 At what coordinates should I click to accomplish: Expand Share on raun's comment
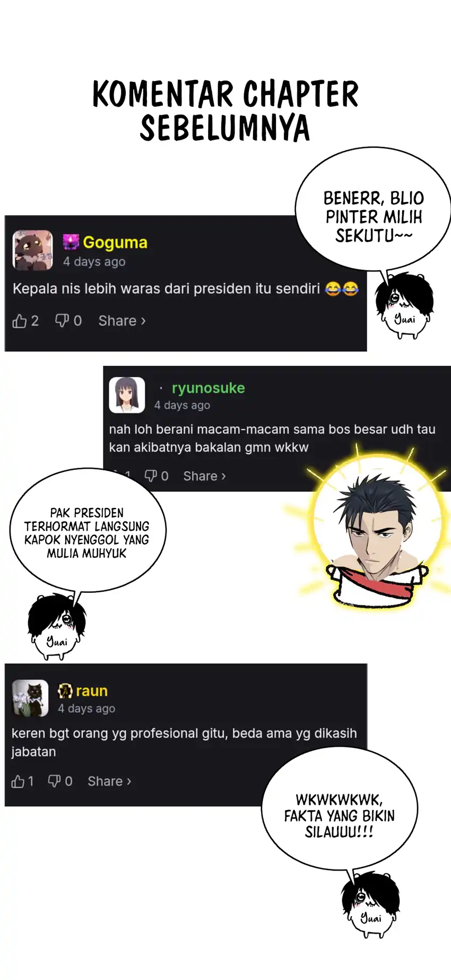coord(109,781)
